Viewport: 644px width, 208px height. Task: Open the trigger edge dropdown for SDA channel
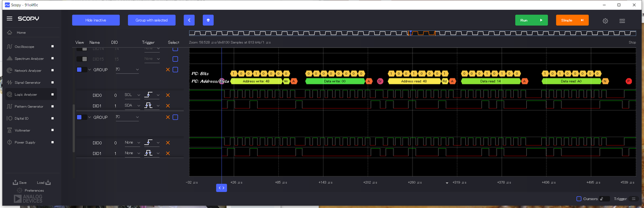coord(152,106)
